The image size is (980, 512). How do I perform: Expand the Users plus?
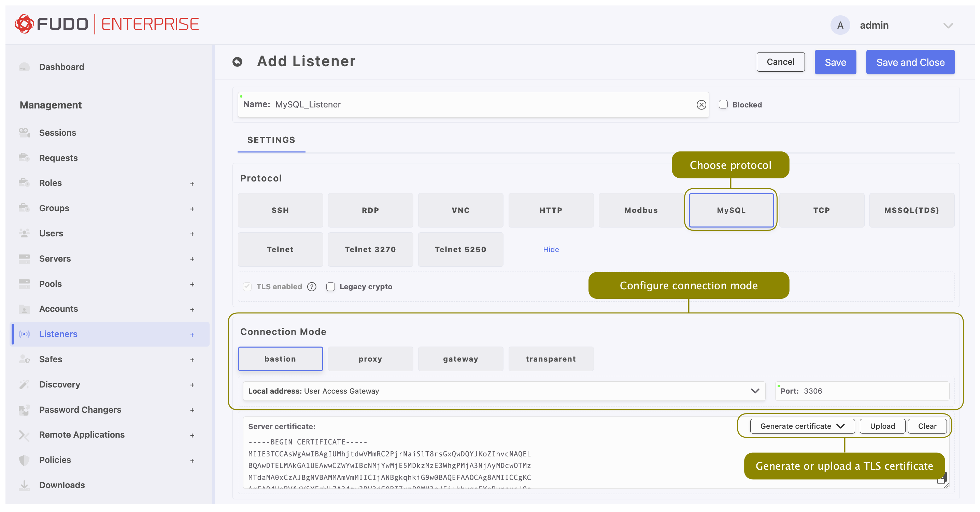(192, 234)
